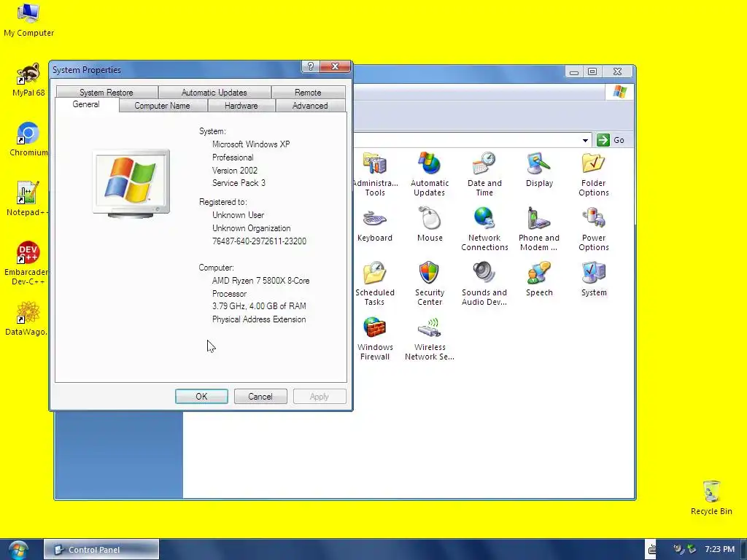747x560 pixels.
Task: Open Windows Firewall
Action: pyautogui.click(x=375, y=338)
